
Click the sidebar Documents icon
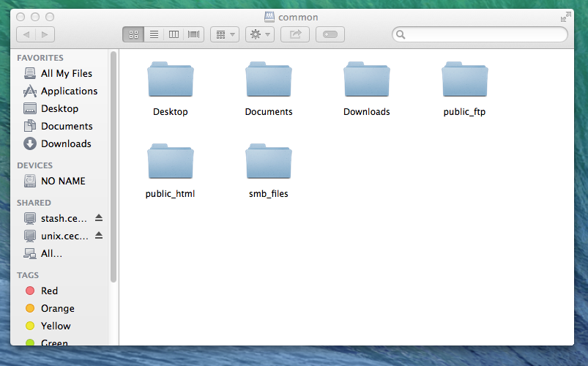pyautogui.click(x=30, y=126)
